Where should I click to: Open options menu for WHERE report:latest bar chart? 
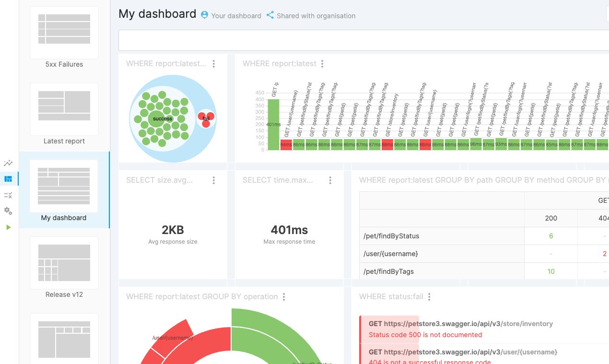click(322, 64)
